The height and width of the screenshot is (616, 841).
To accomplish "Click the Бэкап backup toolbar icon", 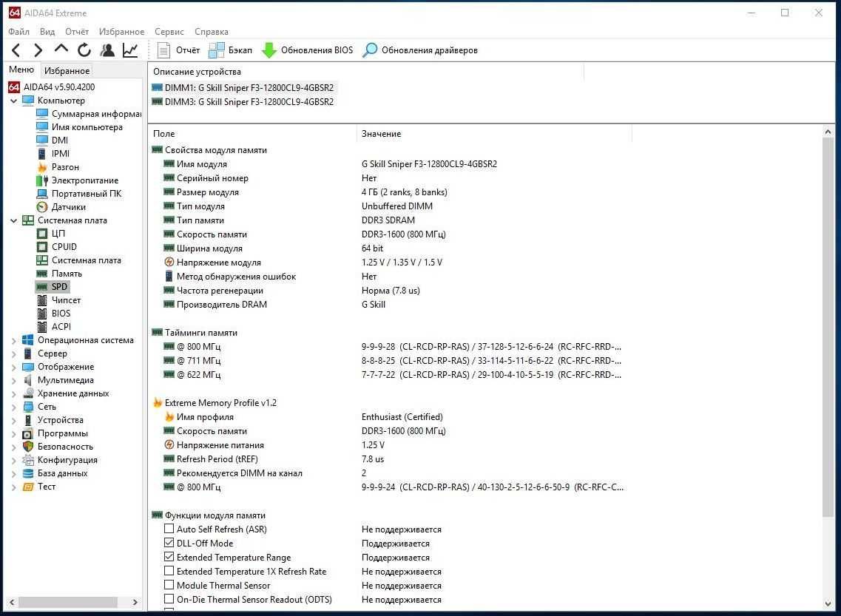I will pos(217,50).
